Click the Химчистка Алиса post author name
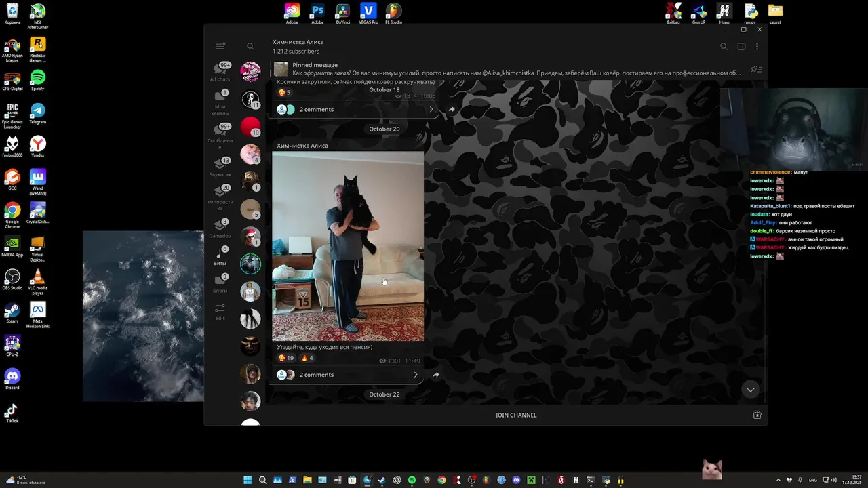 (302, 146)
